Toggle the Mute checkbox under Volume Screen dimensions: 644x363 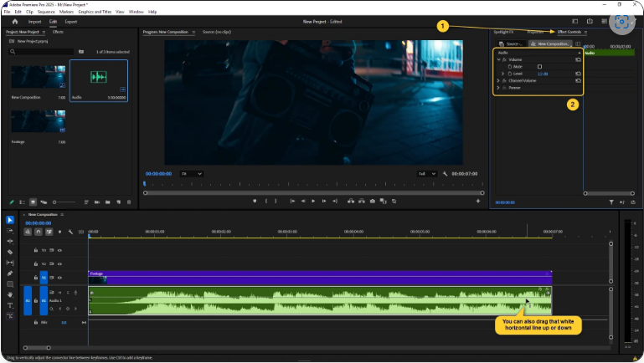click(539, 67)
